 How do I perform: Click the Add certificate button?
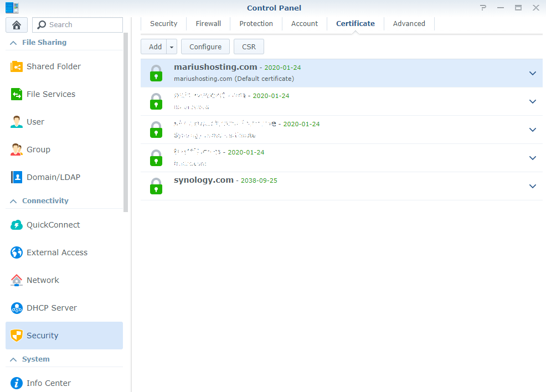pos(154,47)
